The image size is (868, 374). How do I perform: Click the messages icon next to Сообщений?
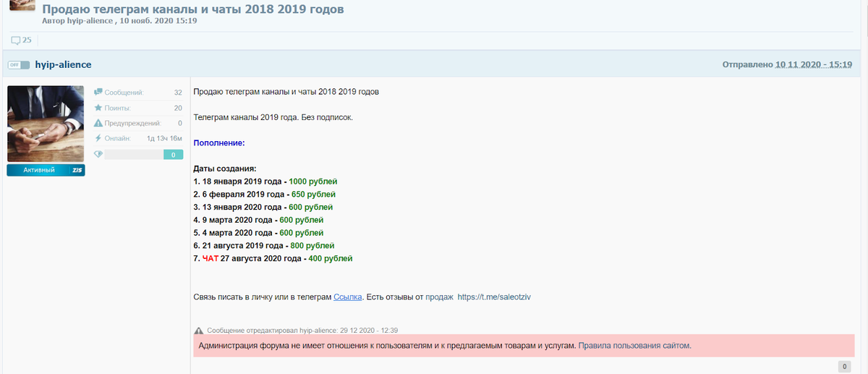pos(98,93)
